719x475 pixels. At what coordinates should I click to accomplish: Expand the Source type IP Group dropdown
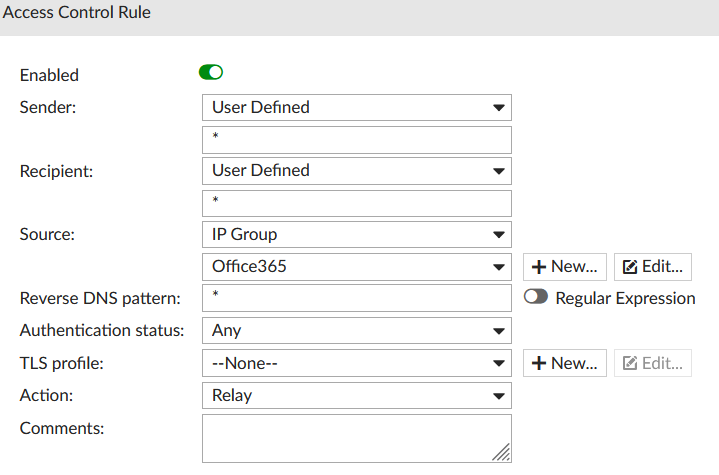(356, 235)
